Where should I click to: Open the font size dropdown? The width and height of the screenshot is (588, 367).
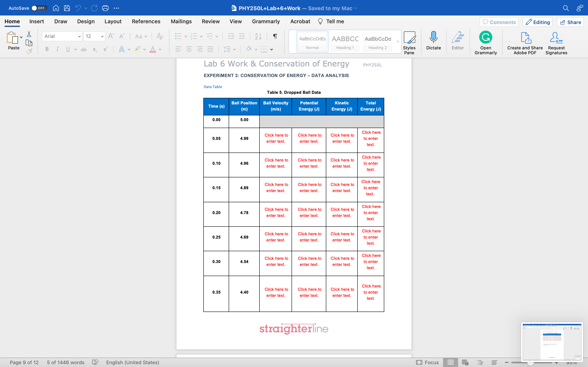tap(102, 36)
